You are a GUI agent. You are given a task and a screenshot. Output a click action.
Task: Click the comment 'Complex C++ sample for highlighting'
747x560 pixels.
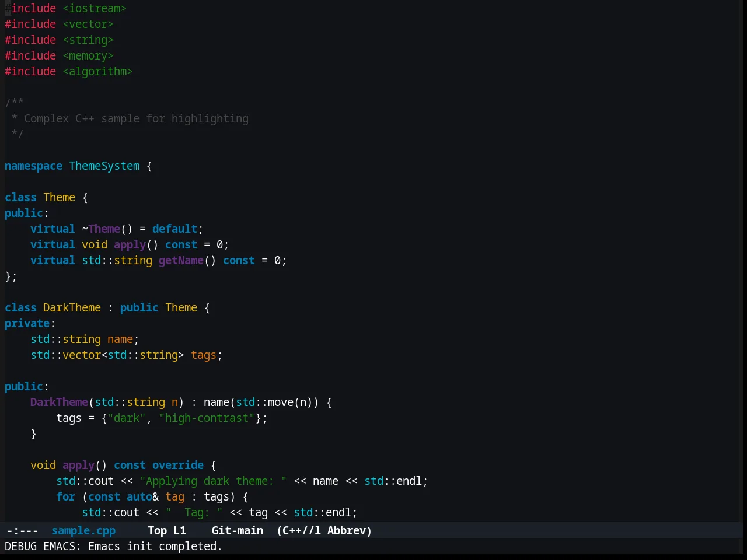[x=136, y=118]
